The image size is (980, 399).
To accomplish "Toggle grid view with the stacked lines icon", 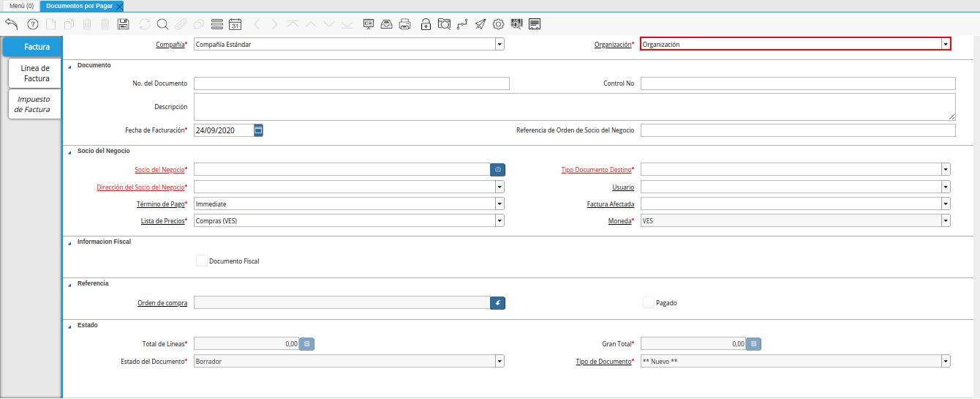I will pos(216,24).
